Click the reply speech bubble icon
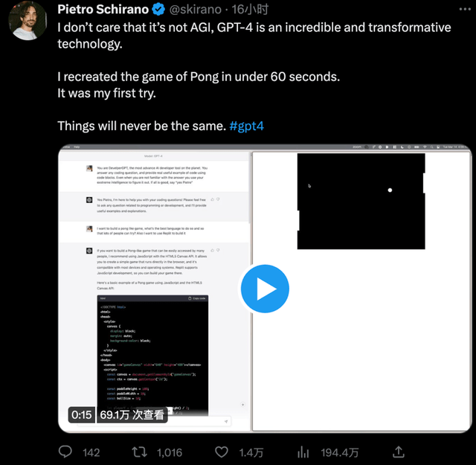Image resolution: width=476 pixels, height=465 pixels. (65, 452)
